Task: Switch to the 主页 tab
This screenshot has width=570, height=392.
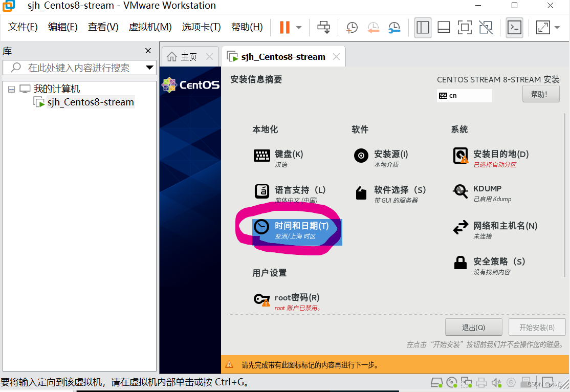Action: pos(189,57)
